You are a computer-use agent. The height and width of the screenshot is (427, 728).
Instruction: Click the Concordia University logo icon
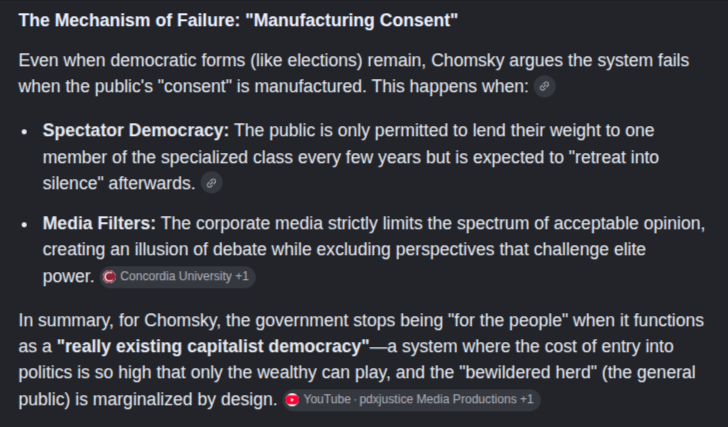click(x=109, y=277)
